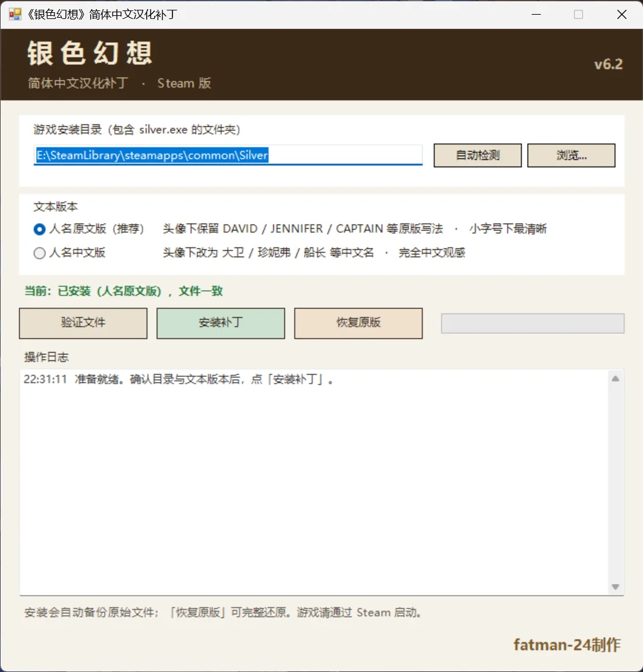Click the progress bar beside 恢复原版
This screenshot has height=672, width=643.
coord(532,323)
